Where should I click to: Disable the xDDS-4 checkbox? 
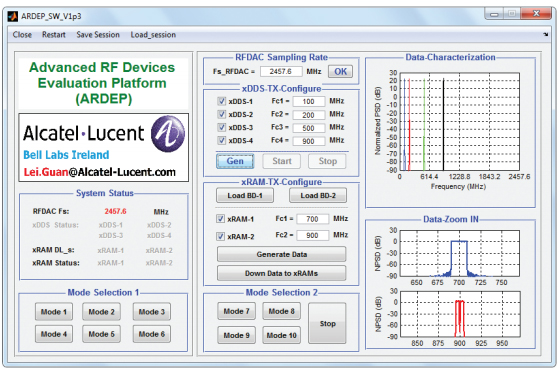221,140
